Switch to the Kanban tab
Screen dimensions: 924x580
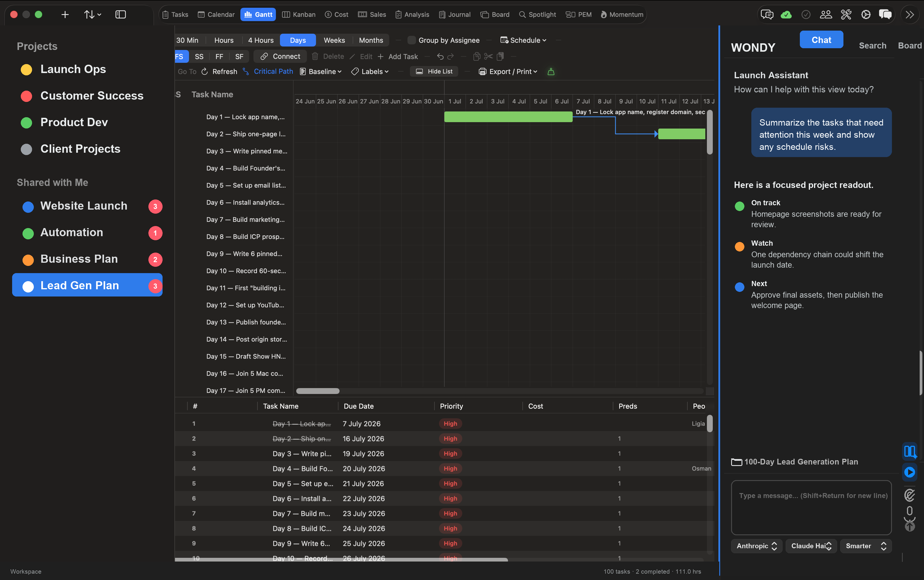pos(299,14)
